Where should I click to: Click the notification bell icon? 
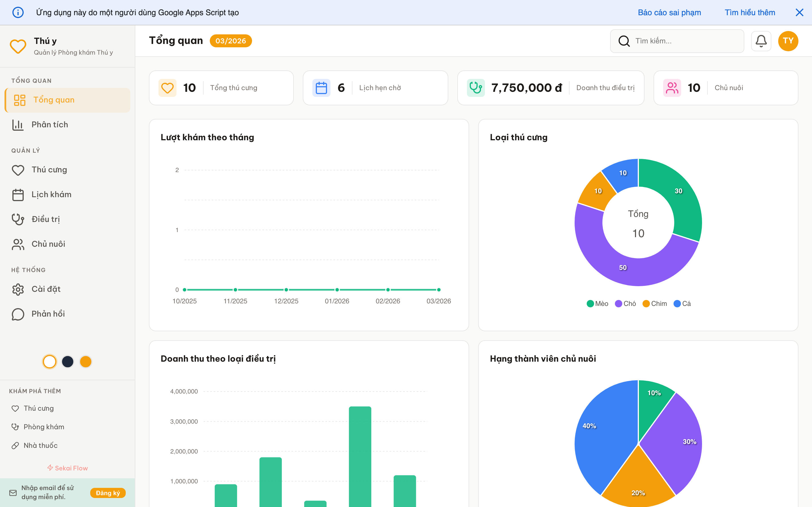click(761, 41)
